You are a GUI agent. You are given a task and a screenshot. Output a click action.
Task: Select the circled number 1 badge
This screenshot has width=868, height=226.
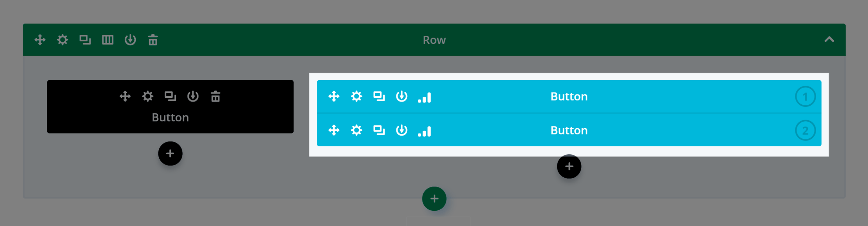805,96
